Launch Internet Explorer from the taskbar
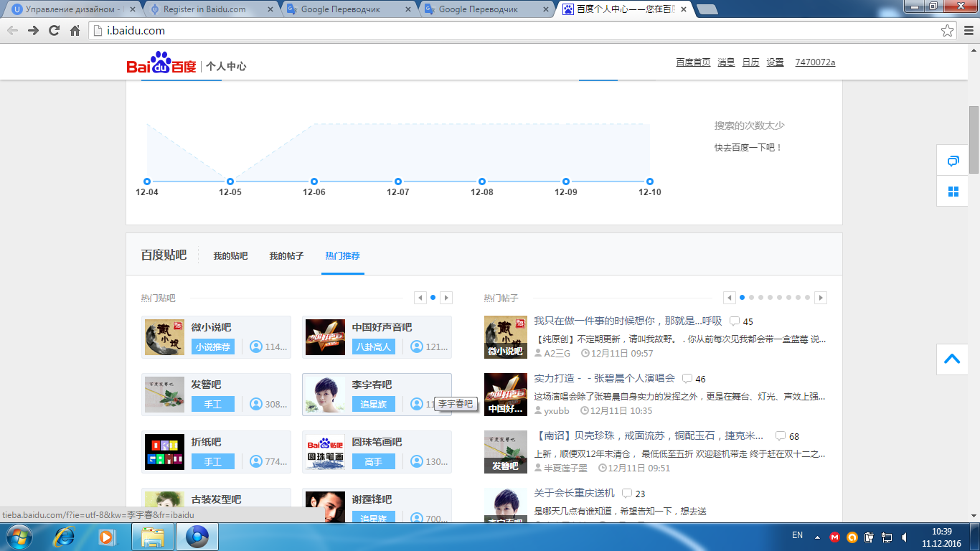The width and height of the screenshot is (980, 551). coord(65,537)
